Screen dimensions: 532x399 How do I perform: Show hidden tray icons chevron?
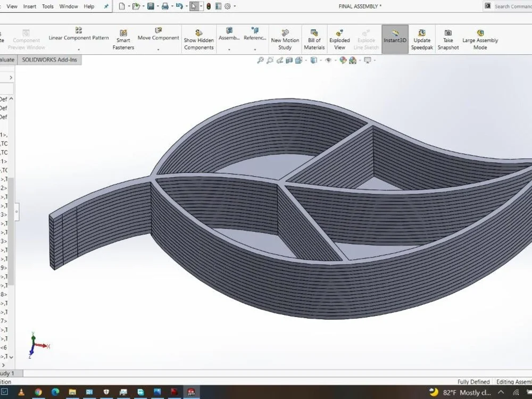pos(501,393)
